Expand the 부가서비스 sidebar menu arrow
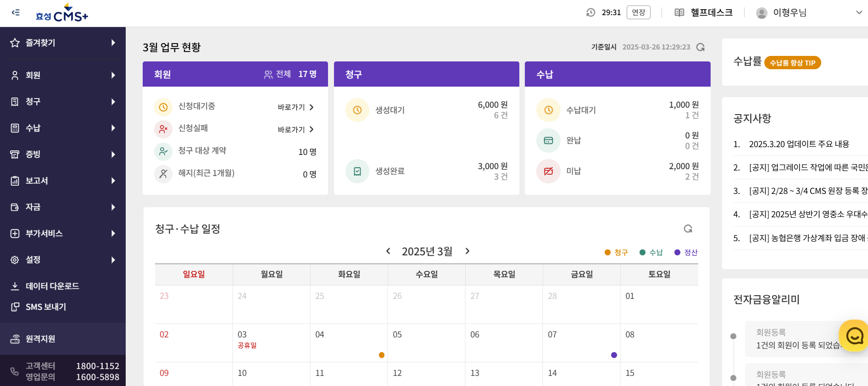Screen dimensions: 868x386 (113, 233)
